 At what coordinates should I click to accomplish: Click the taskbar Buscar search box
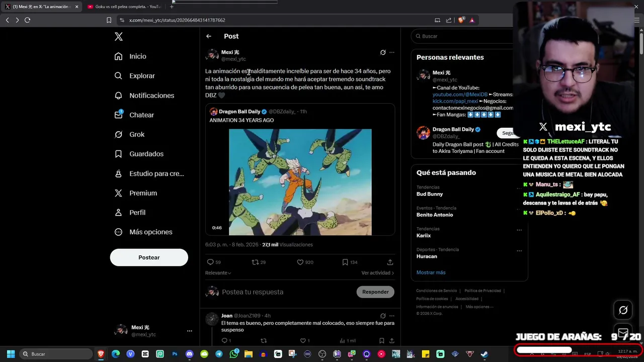coord(56,354)
